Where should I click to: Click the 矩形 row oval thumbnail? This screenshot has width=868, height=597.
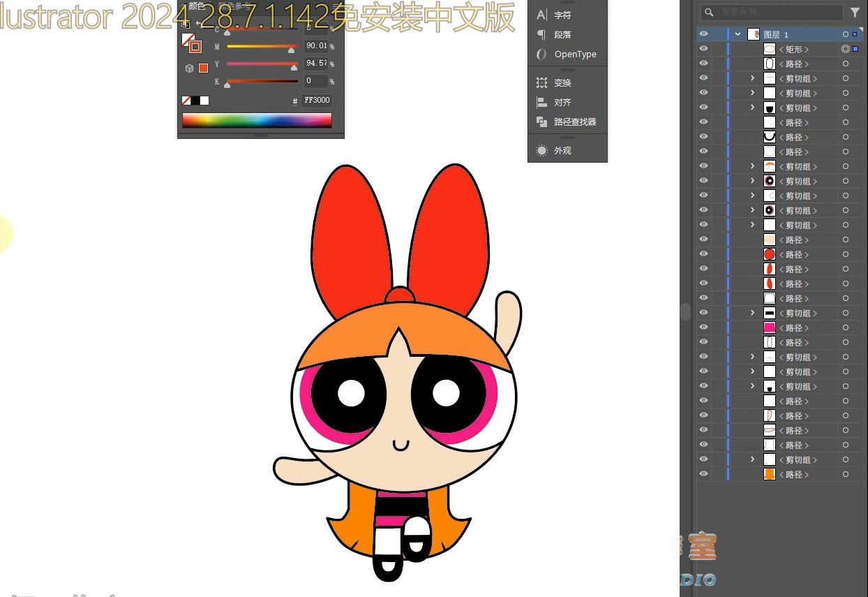pos(770,49)
